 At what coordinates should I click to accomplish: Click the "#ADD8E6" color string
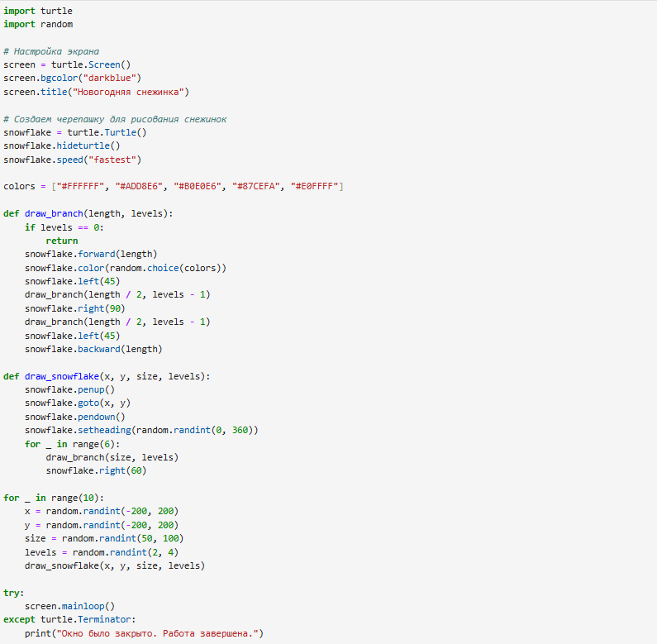[x=139, y=187]
